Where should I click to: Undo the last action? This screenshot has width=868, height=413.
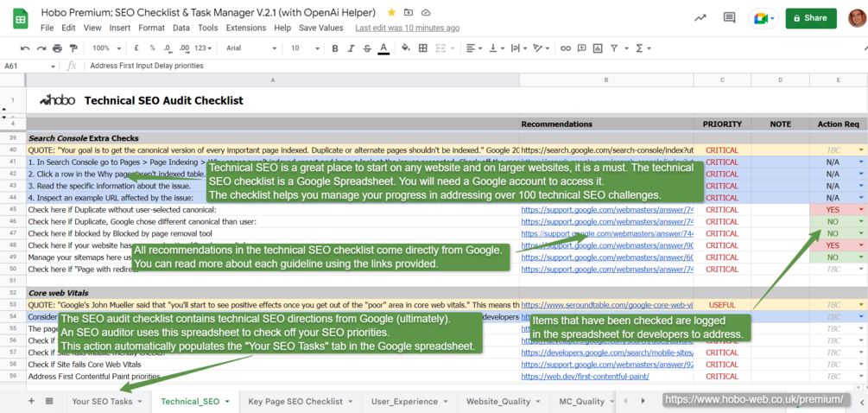25,48
